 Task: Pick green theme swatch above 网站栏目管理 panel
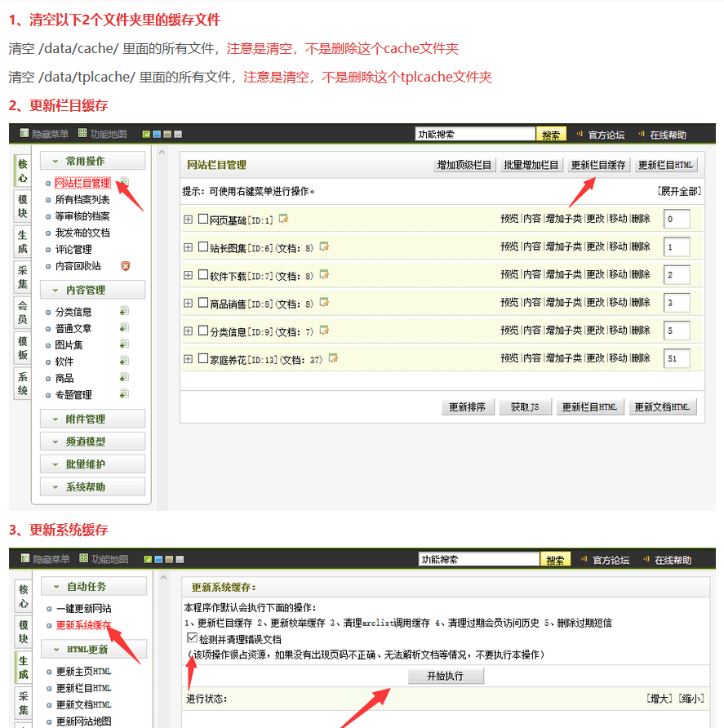(146, 135)
